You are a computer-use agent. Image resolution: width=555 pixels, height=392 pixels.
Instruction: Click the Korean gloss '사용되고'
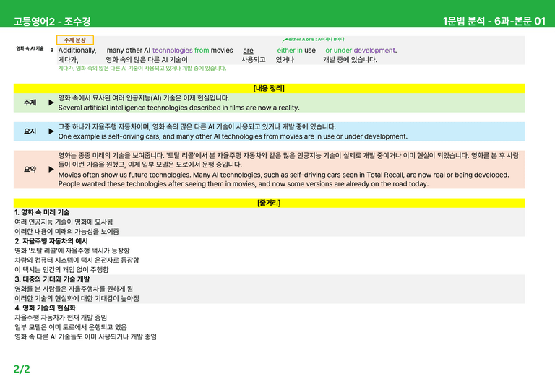[x=254, y=60]
